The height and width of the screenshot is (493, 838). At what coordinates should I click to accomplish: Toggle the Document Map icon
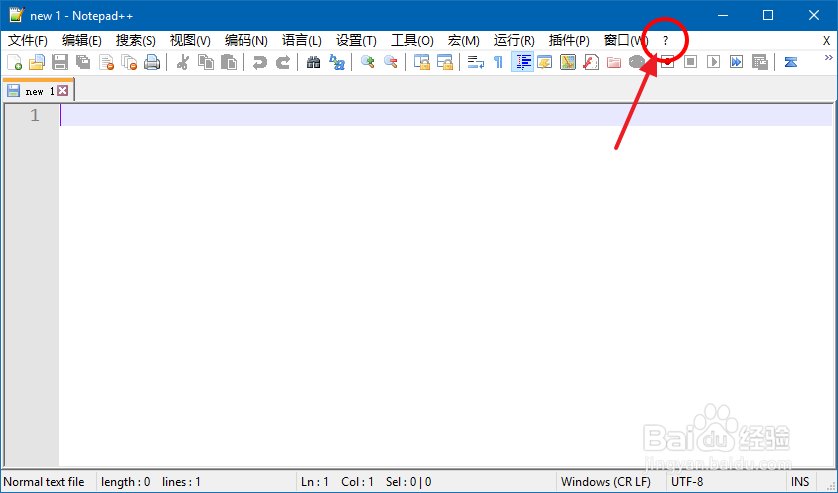568,63
